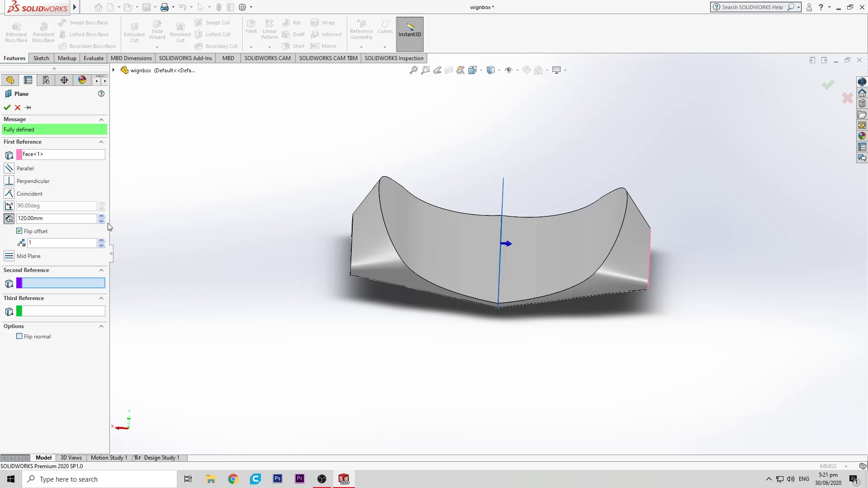Image resolution: width=868 pixels, height=488 pixels.
Task: Open the ConfigurationManager panel tab
Action: 46,80
